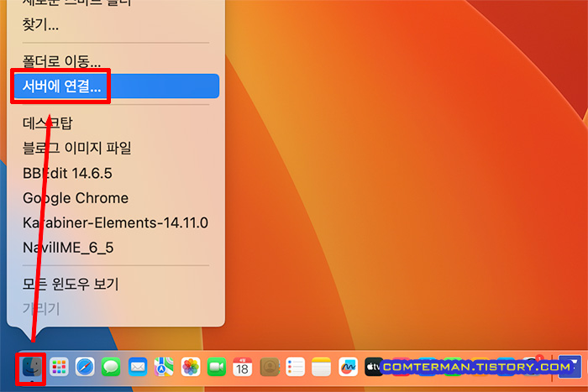Open recent item Karabiner-Elements-14.11.0

click(x=116, y=222)
